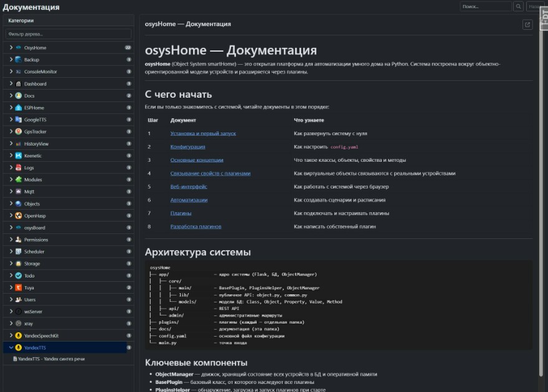Click the Backup plugin icon
This screenshot has height=392, width=548.
click(19, 59)
